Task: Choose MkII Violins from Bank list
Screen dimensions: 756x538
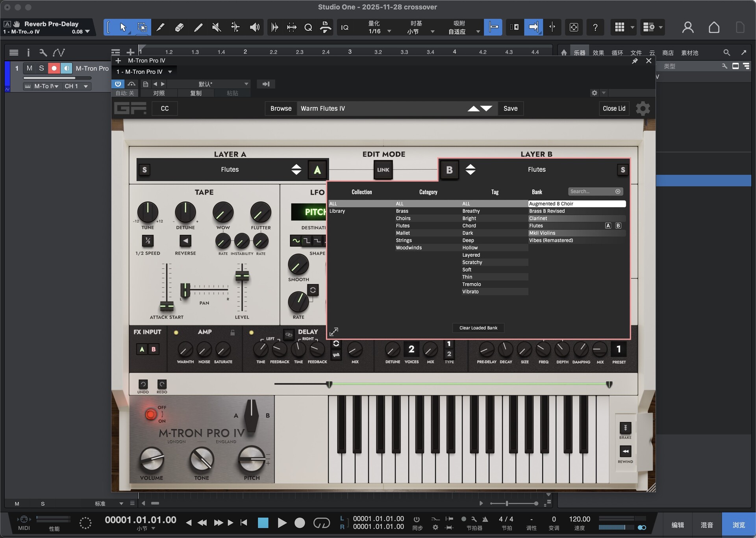Action: (542, 233)
